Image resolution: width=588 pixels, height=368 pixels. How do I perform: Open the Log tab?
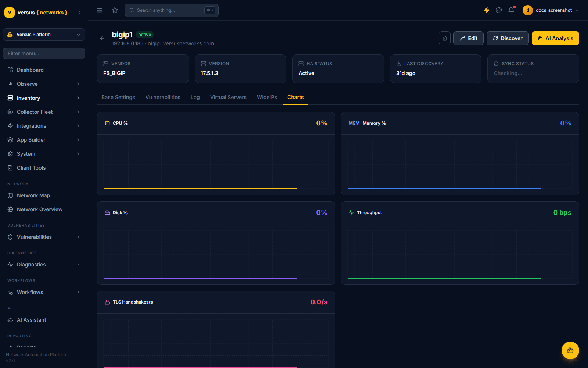pos(195,97)
